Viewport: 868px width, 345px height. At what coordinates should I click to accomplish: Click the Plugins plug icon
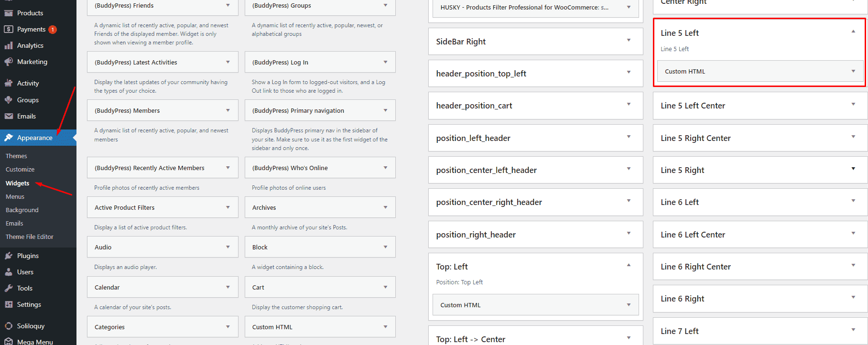[x=9, y=256]
